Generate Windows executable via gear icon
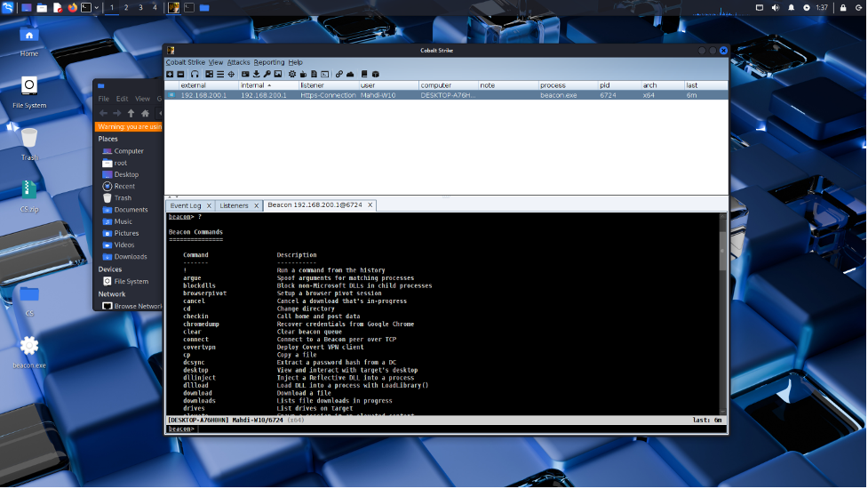Viewport: 868px width, 489px height. pos(292,74)
